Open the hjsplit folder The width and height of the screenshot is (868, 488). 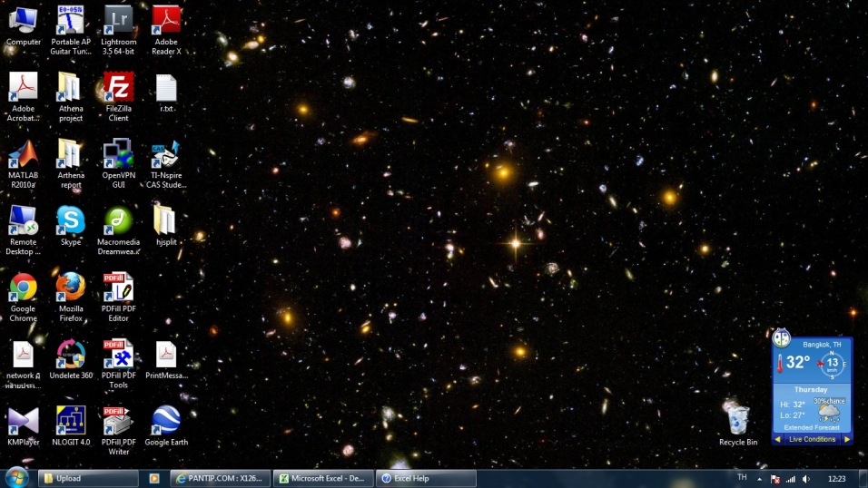[166, 226]
